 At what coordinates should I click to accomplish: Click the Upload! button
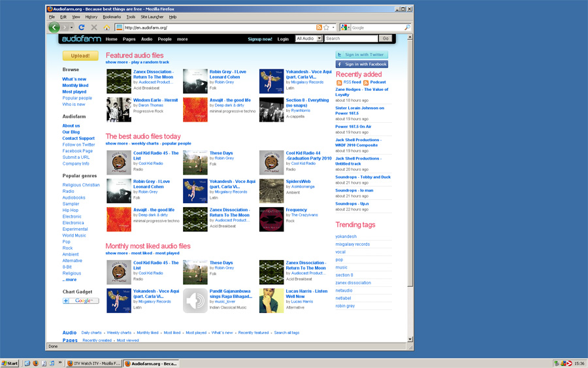80,56
